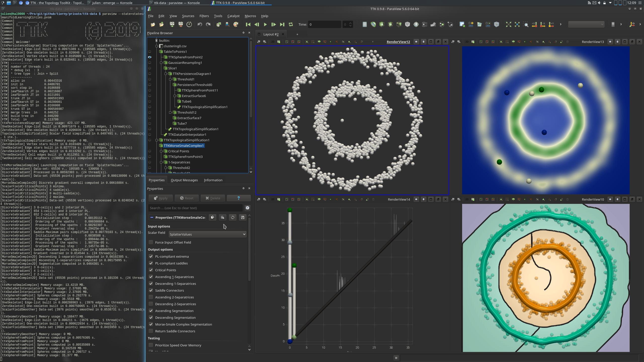Image resolution: width=644 pixels, height=362 pixels.
Task: Click the properties search input field
Action: (x=195, y=208)
